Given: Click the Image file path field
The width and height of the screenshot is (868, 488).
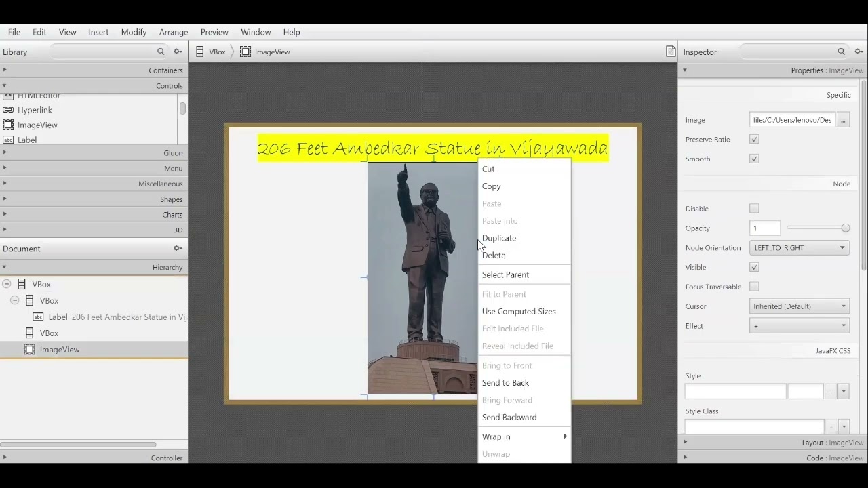Looking at the screenshot, I should point(792,120).
